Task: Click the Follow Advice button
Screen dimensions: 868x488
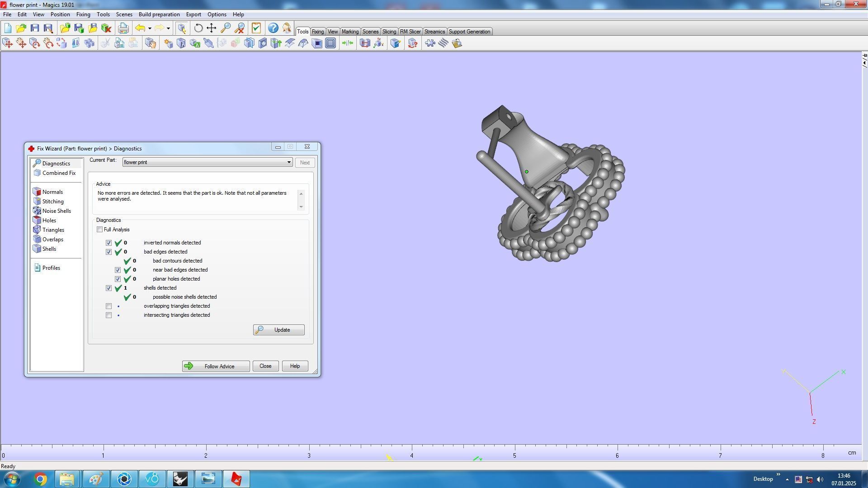Action: [216, 366]
